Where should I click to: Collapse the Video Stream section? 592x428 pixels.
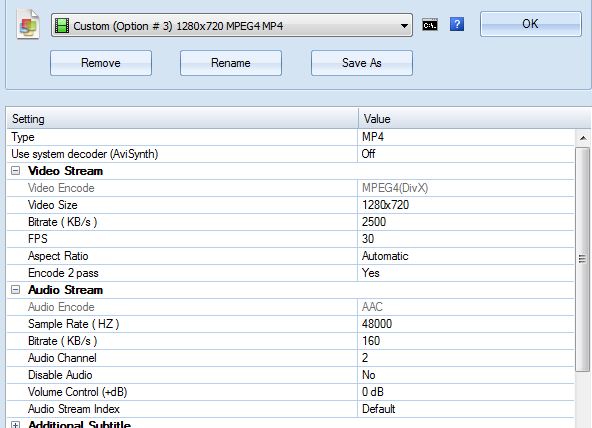[15, 171]
